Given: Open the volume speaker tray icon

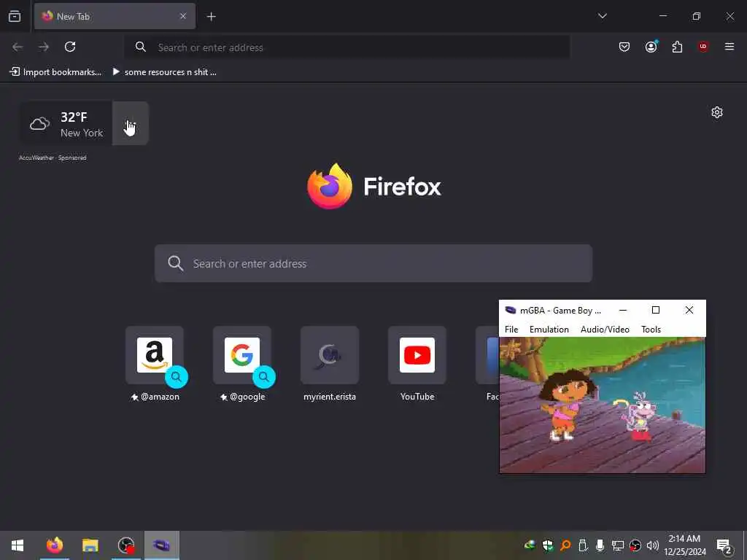Looking at the screenshot, I should pos(653,545).
